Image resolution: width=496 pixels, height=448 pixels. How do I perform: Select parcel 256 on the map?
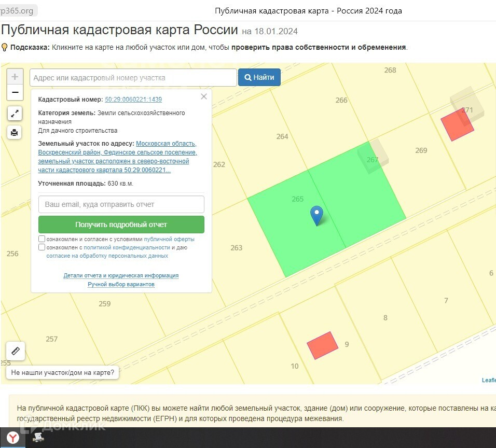[12, 254]
